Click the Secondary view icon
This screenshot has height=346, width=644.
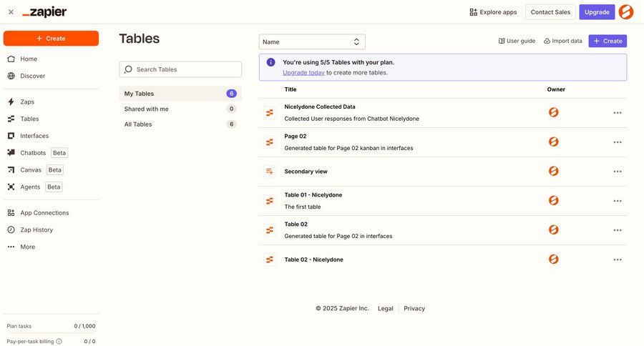(270, 171)
